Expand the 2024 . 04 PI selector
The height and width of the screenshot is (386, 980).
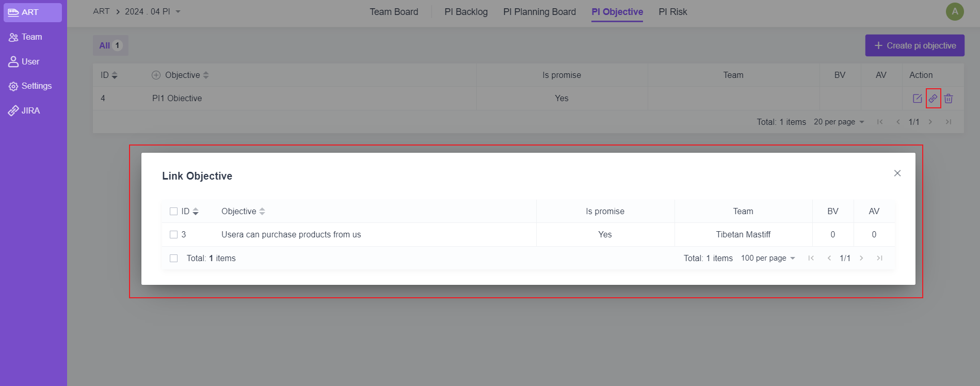pyautogui.click(x=153, y=11)
